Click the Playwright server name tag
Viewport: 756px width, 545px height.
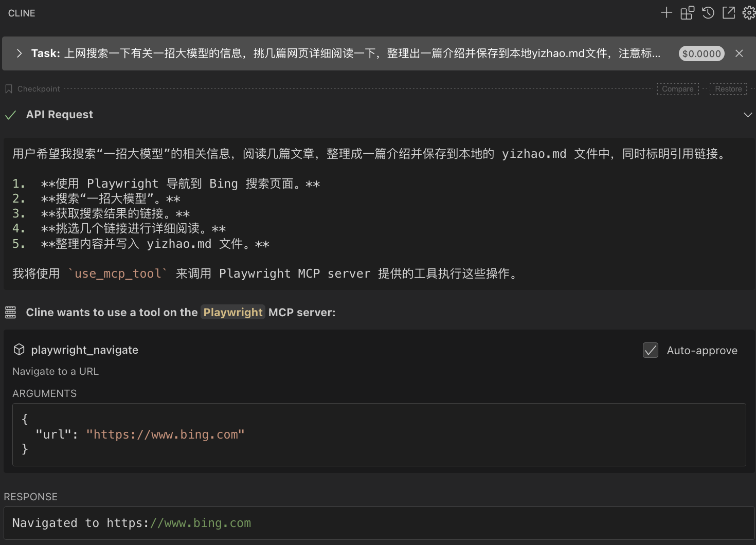click(233, 313)
